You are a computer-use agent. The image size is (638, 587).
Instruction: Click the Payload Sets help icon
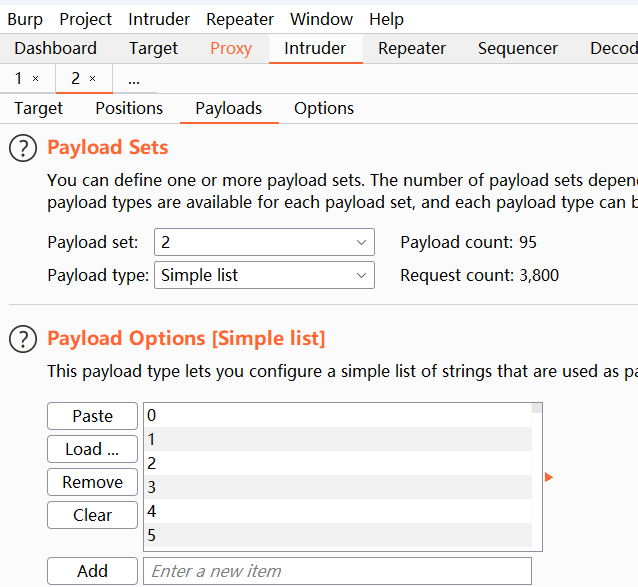tap(22, 148)
